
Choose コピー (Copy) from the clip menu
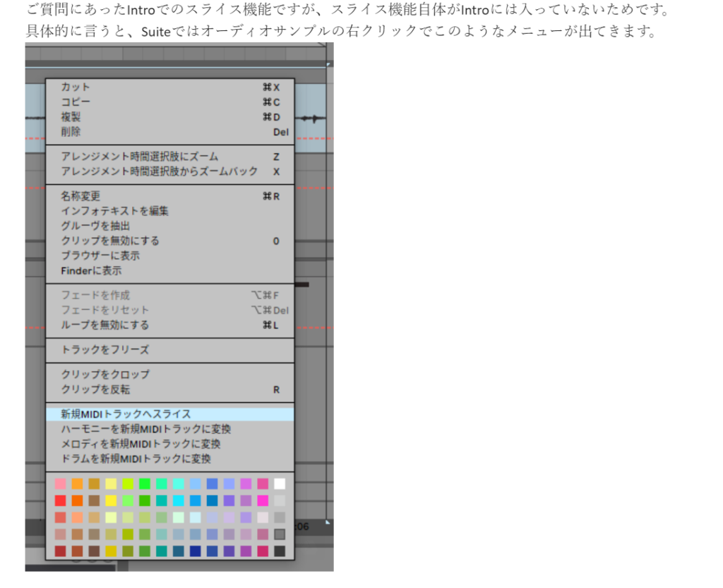(76, 102)
